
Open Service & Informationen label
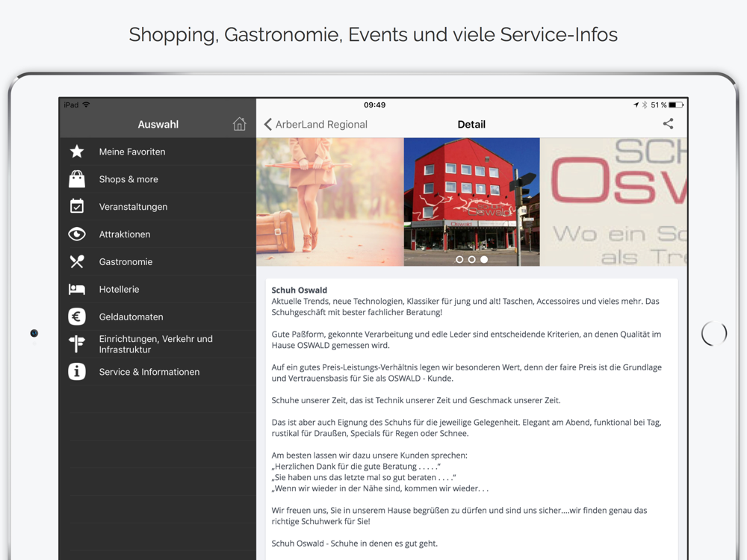149,372
